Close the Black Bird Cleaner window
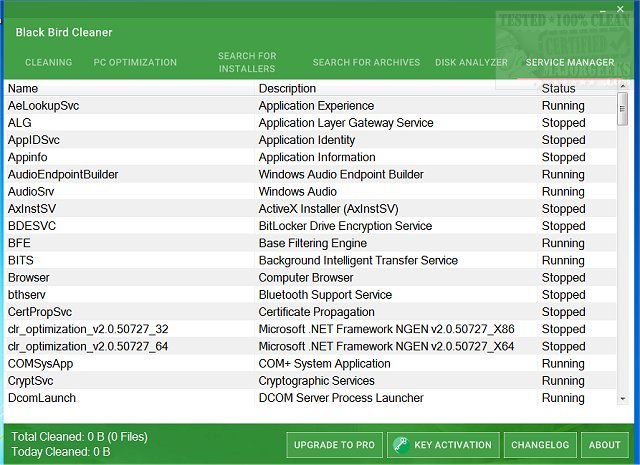 point(620,8)
